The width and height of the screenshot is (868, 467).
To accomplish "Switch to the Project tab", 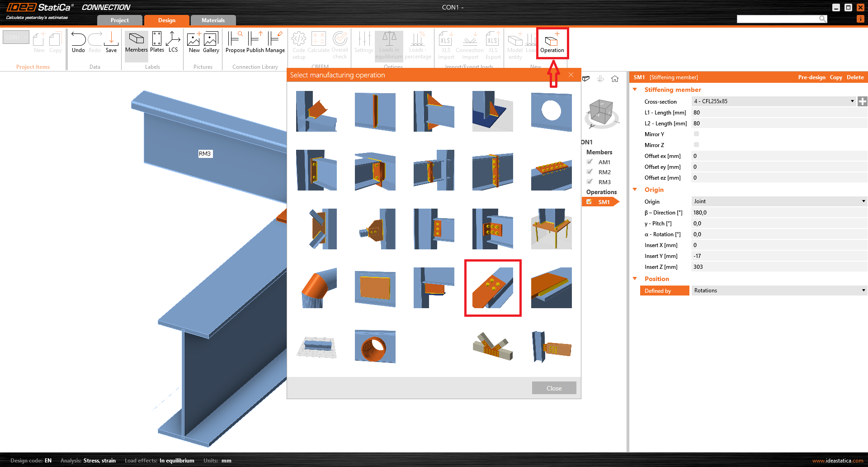I will 119,20.
